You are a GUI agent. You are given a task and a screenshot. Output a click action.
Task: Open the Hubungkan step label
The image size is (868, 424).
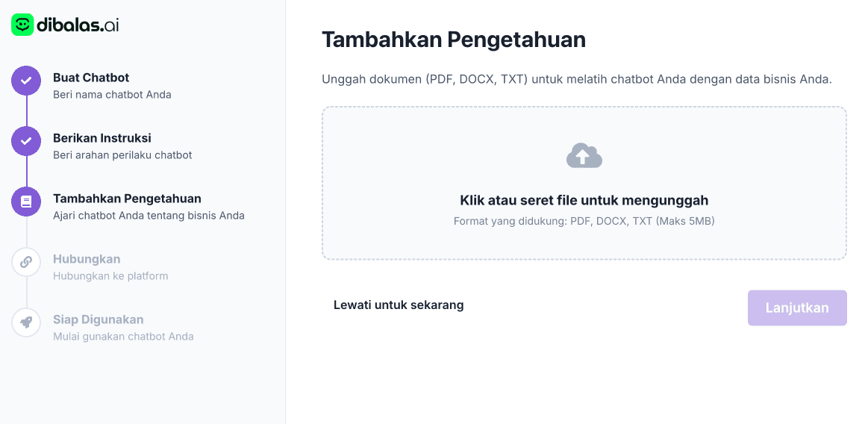[87, 259]
